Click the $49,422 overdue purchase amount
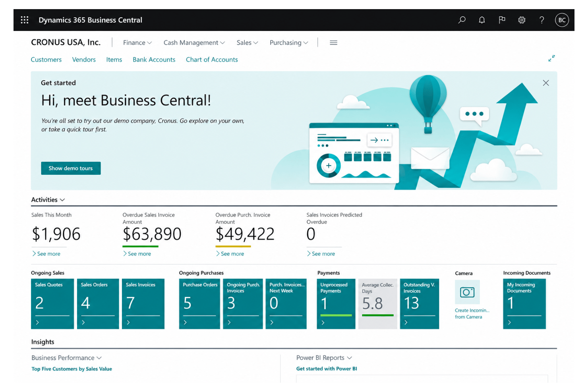The width and height of the screenshot is (588, 392). [x=245, y=234]
